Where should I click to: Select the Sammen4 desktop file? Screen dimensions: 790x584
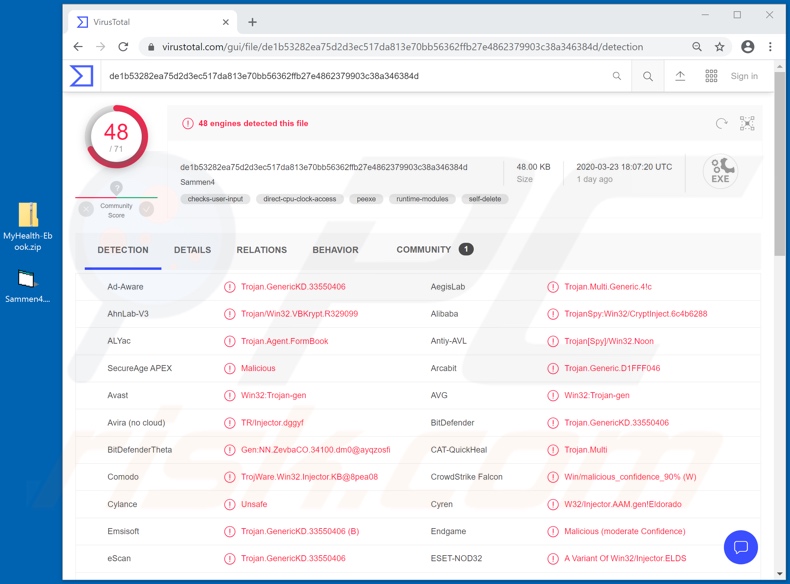tap(28, 287)
